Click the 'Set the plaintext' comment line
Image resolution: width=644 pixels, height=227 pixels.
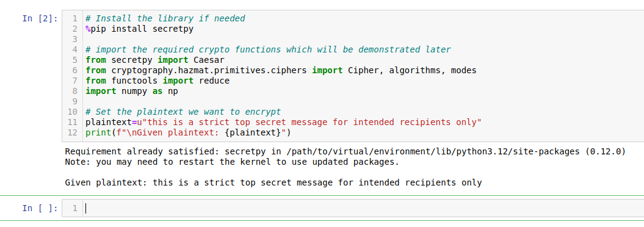[x=183, y=112]
